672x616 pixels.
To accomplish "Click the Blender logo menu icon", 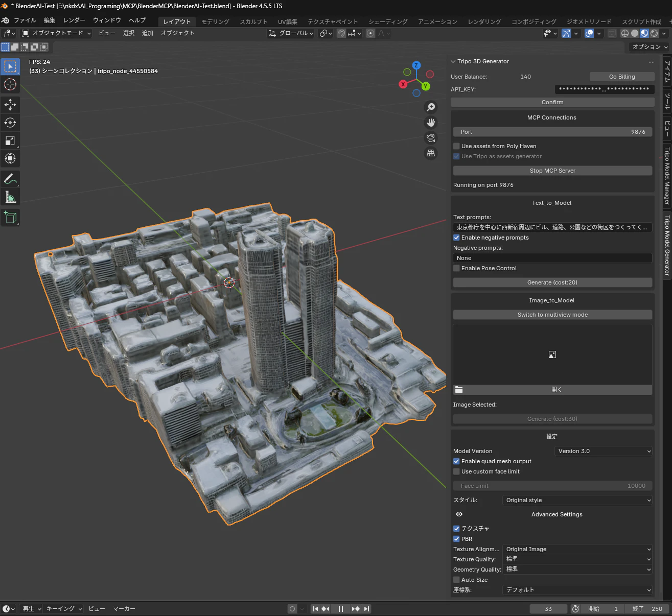I will pos(6,20).
